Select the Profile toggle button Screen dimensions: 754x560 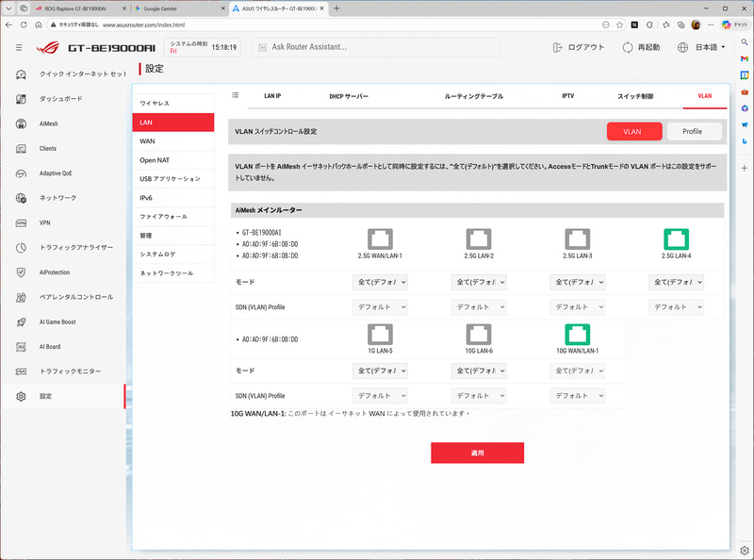694,131
